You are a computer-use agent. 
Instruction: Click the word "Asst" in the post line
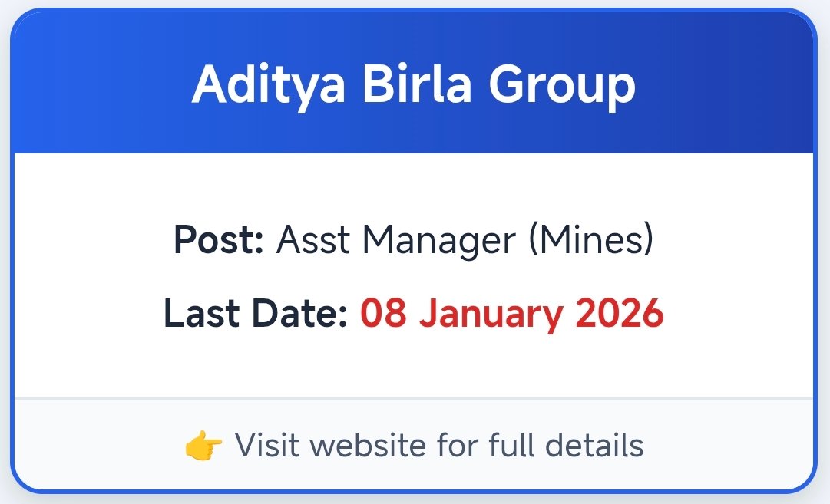coord(314,240)
